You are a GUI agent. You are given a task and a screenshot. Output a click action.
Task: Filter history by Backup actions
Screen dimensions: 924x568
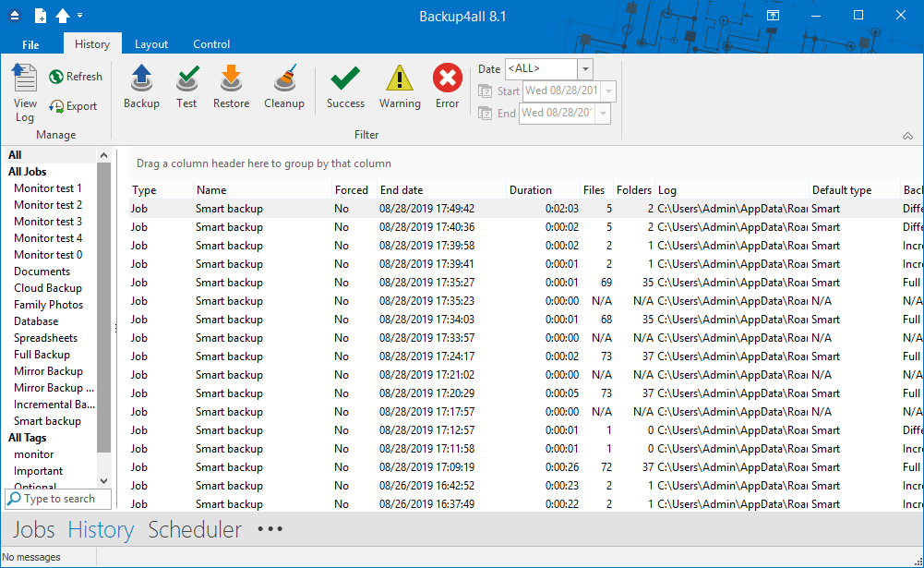click(x=141, y=87)
